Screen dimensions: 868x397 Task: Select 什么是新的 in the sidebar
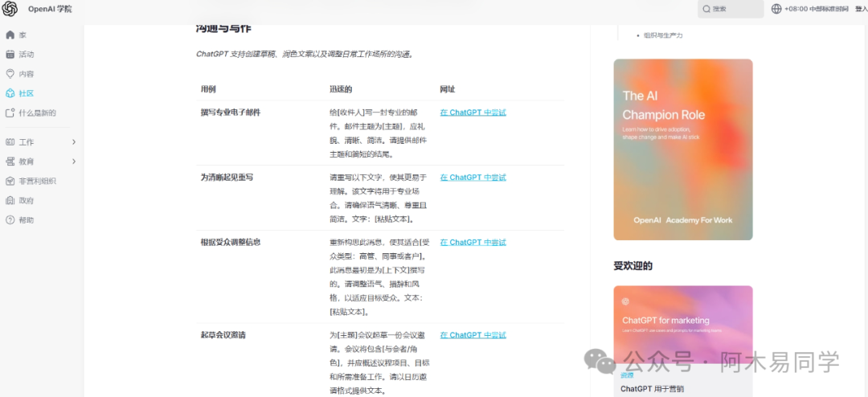[x=38, y=113]
